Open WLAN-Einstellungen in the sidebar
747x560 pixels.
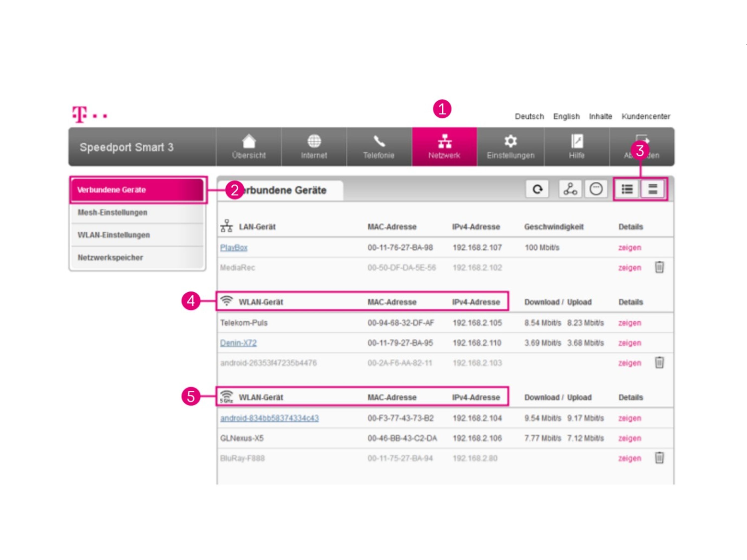[114, 235]
